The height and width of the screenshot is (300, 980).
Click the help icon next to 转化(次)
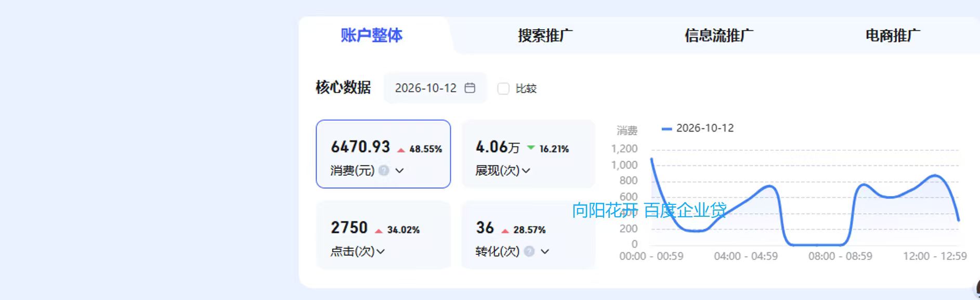pos(529,251)
